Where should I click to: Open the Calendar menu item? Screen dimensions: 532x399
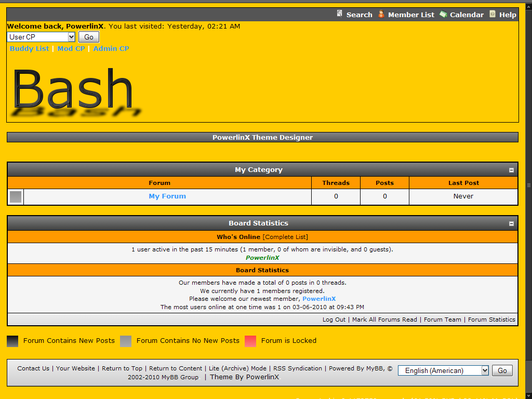(x=467, y=15)
